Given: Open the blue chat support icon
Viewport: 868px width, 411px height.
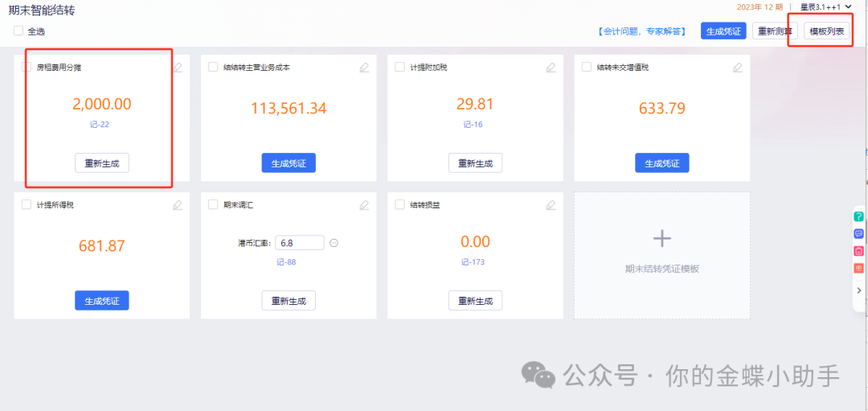Looking at the screenshot, I should [858, 234].
